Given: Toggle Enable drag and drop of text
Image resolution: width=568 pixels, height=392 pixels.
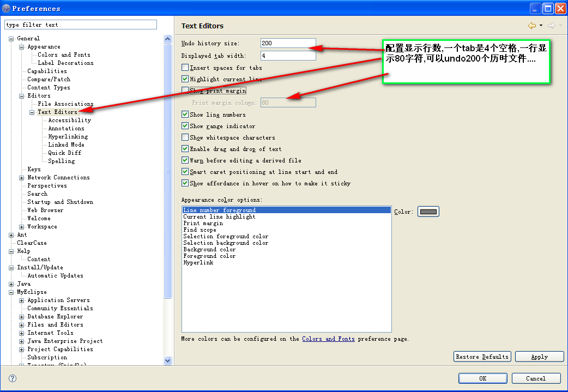Looking at the screenshot, I should click(x=185, y=148).
